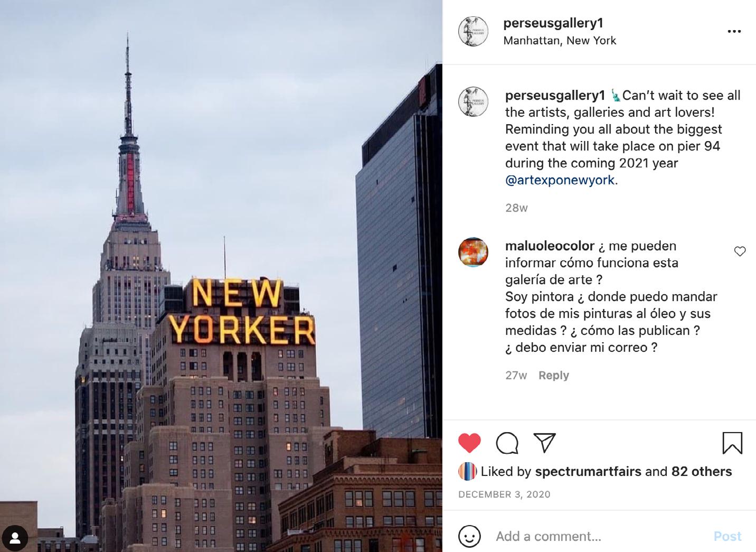This screenshot has width=756, height=552.
Task: Submit comment with Post button
Action: (x=727, y=536)
